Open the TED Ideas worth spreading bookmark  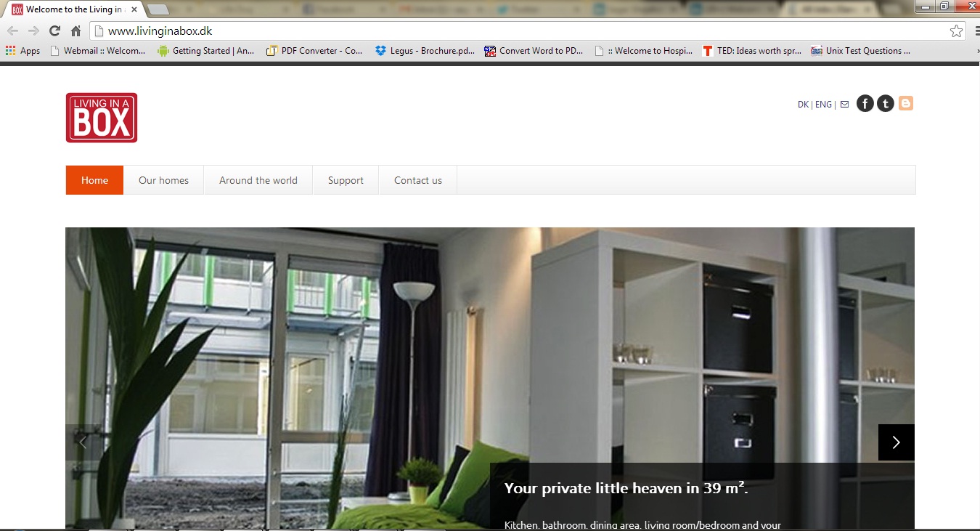753,51
